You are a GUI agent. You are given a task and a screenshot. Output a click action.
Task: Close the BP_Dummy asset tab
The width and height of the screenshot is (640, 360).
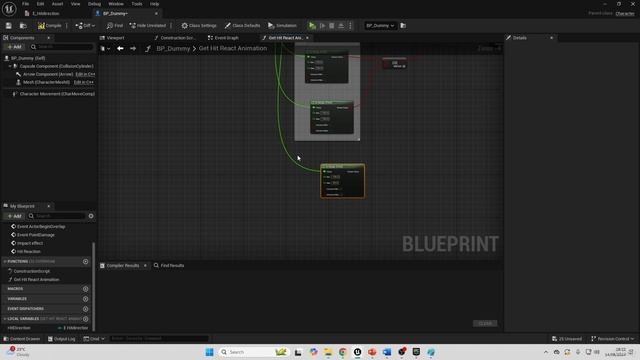(x=156, y=13)
